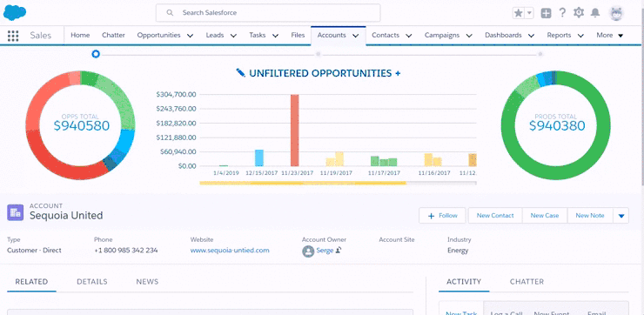Click the Global Actions plus icon
This screenshot has width=644, height=315.
pyautogui.click(x=546, y=13)
